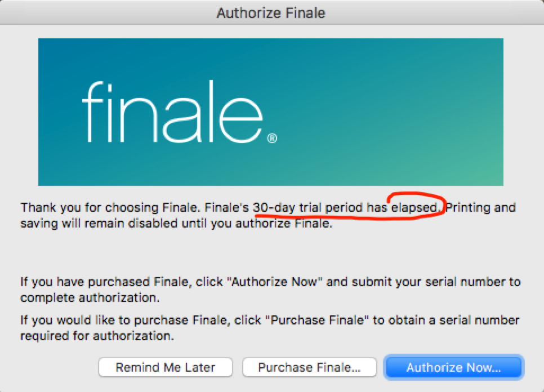
Task: Click the Authorize Now... button
Action: (453, 367)
